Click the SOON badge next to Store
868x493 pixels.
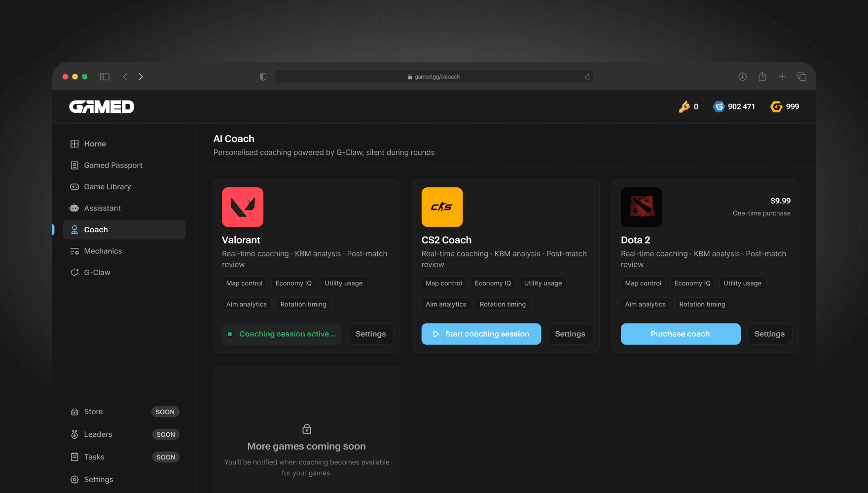click(165, 412)
